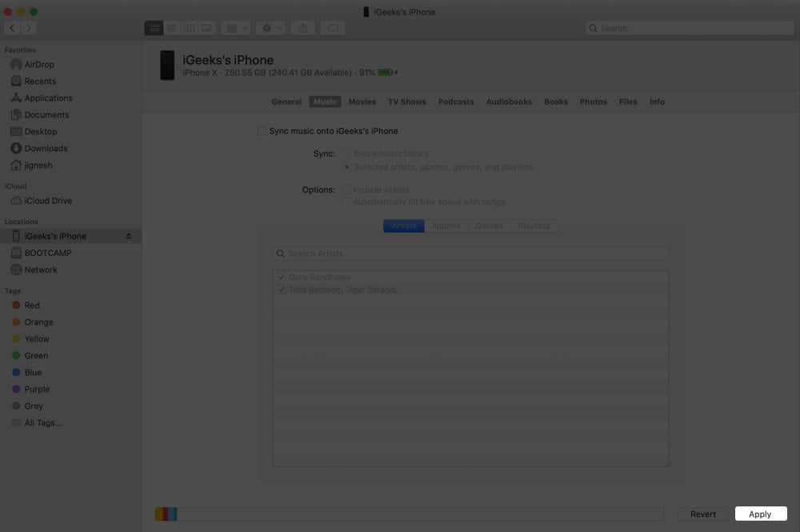Open the group-by arrangement dropdown
Screen dimensions: 800x532
236,28
